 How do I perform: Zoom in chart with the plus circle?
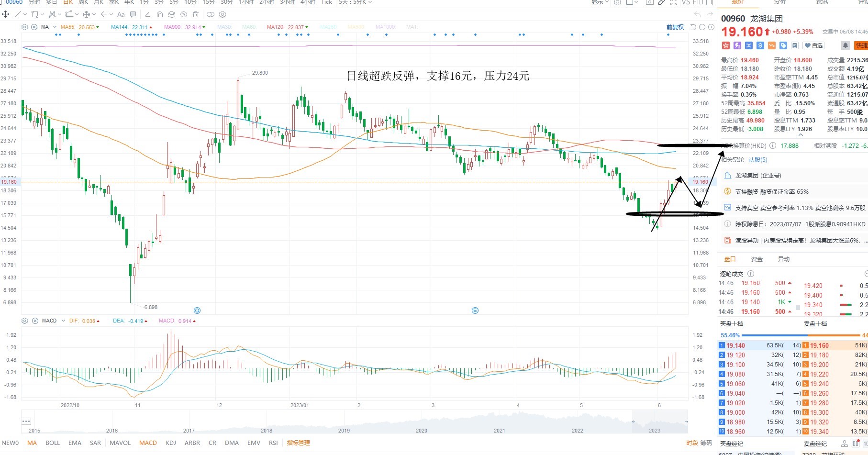click(x=712, y=27)
